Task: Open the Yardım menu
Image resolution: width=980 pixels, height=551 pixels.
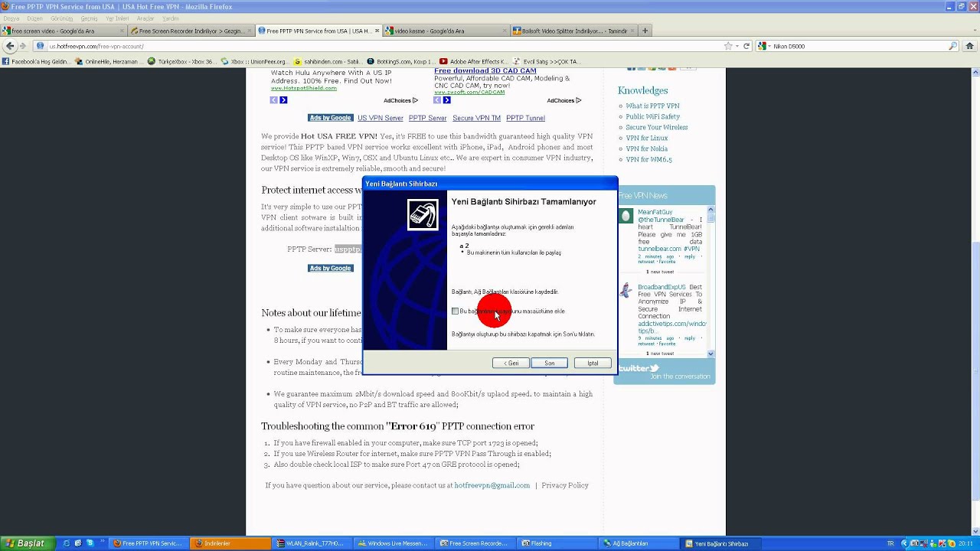Action: (170, 18)
